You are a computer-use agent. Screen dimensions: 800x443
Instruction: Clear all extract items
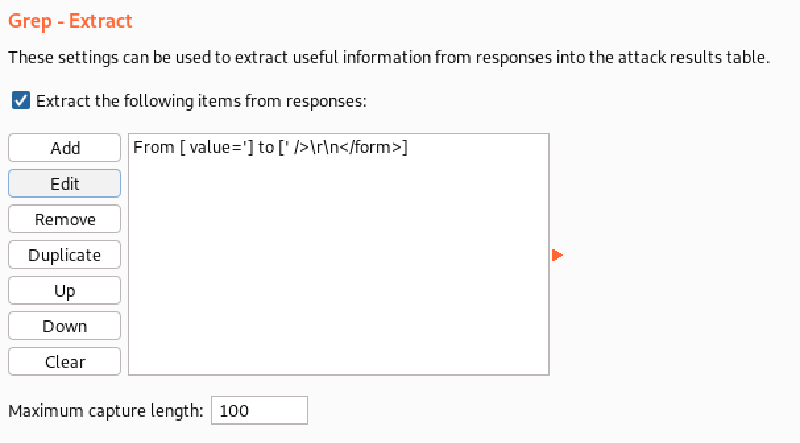[x=65, y=362]
